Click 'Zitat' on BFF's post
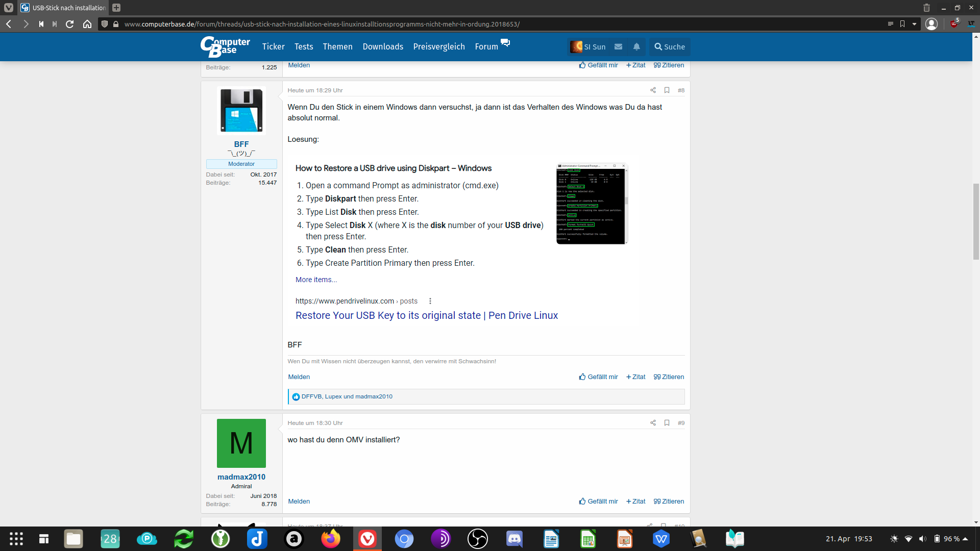 point(635,377)
